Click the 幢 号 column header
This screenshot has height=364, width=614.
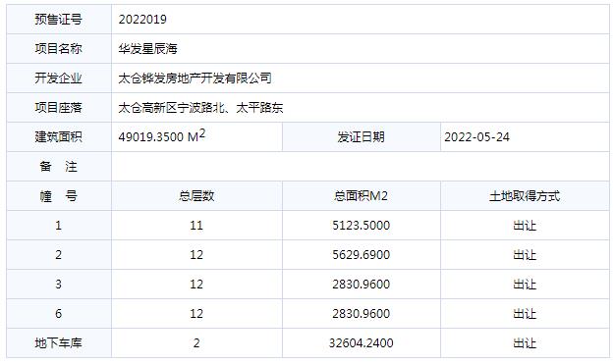point(59,196)
